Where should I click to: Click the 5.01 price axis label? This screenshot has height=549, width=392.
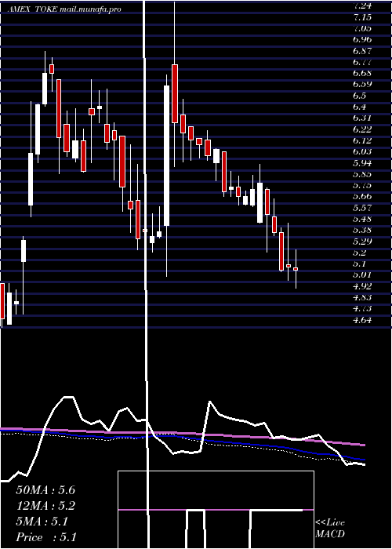[362, 274]
